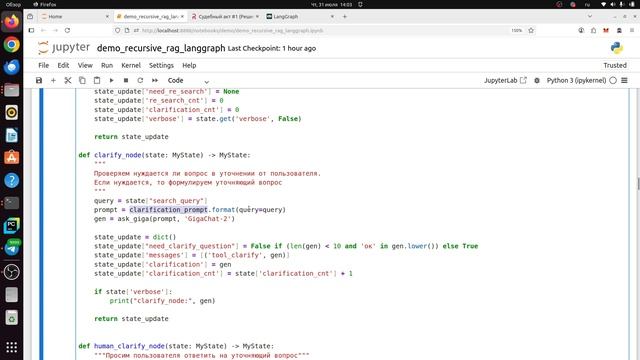This screenshot has width=640, height=360.
Task: Open the clock and calendar in top bar
Action: tap(331, 4)
